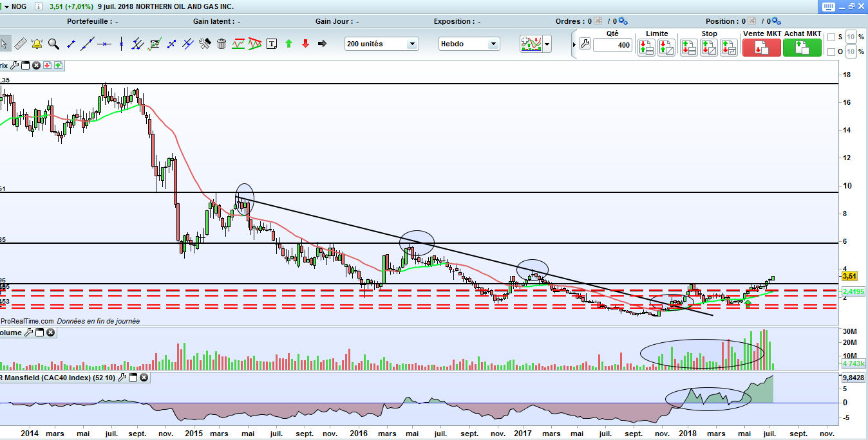Close the price chart panel
This screenshot has width=868, height=440.
click(36, 65)
